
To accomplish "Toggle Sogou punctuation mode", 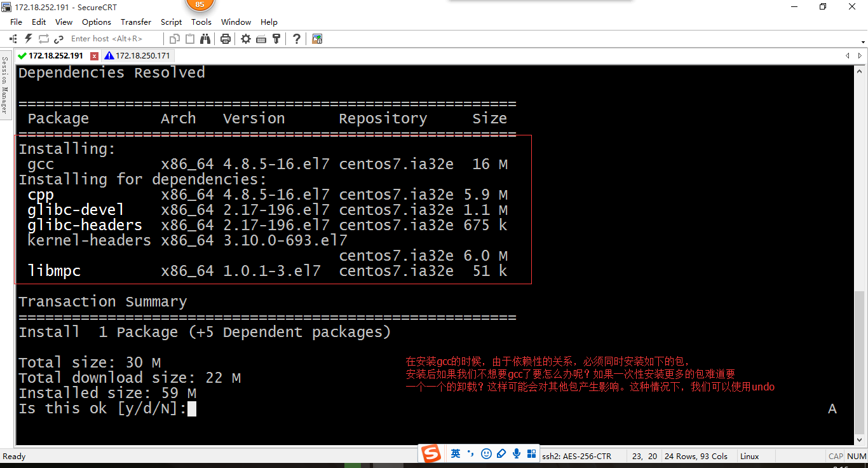I will coord(471,453).
